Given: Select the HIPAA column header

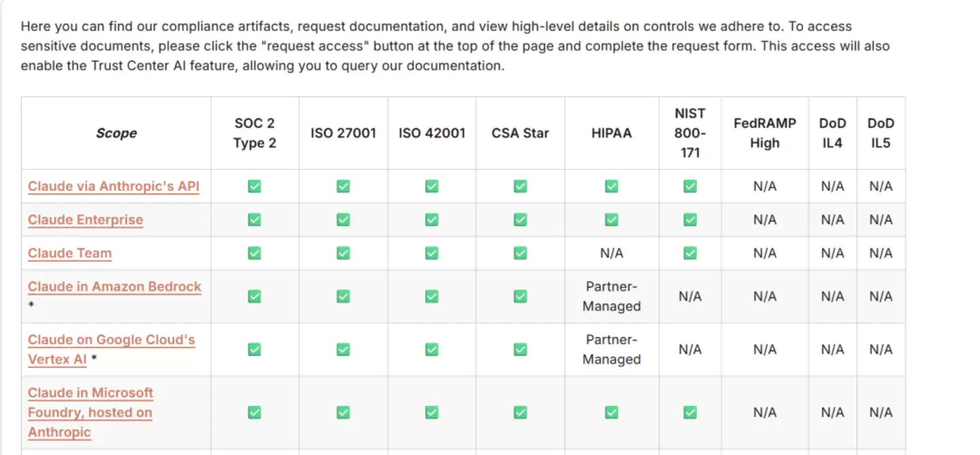Looking at the screenshot, I should tap(611, 133).
